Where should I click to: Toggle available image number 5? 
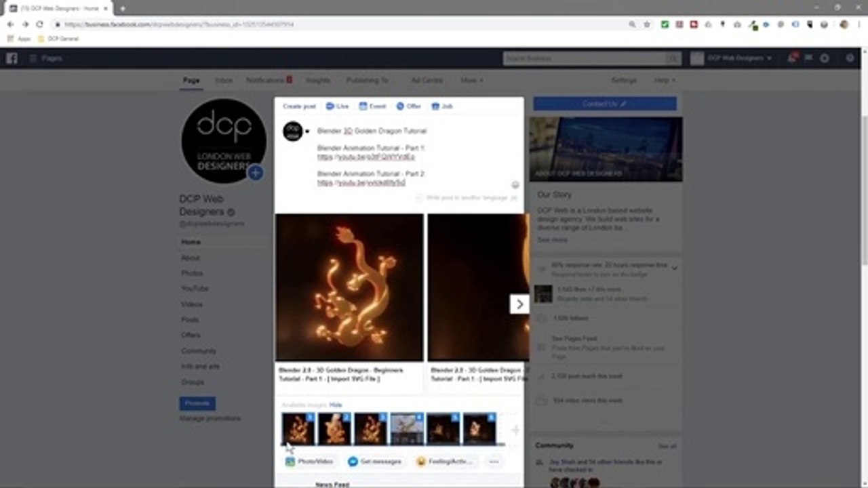pyautogui.click(x=443, y=428)
